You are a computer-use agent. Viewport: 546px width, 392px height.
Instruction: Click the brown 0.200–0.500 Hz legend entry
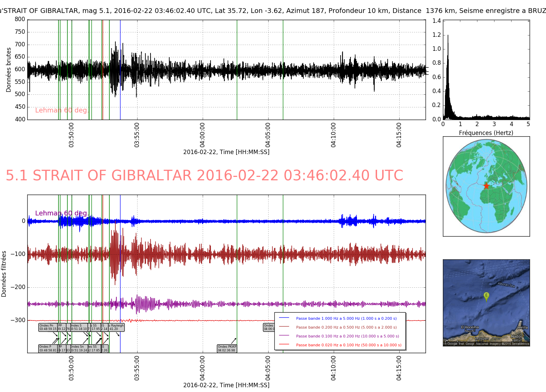click(346, 327)
